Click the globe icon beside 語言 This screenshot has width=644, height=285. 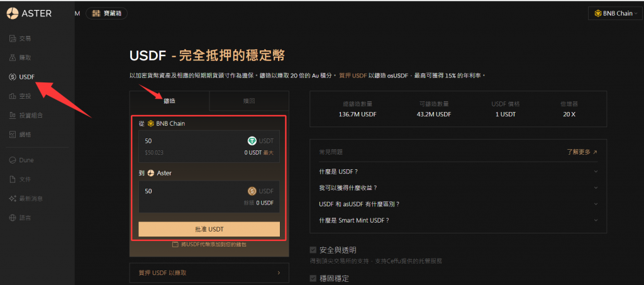[x=13, y=218]
